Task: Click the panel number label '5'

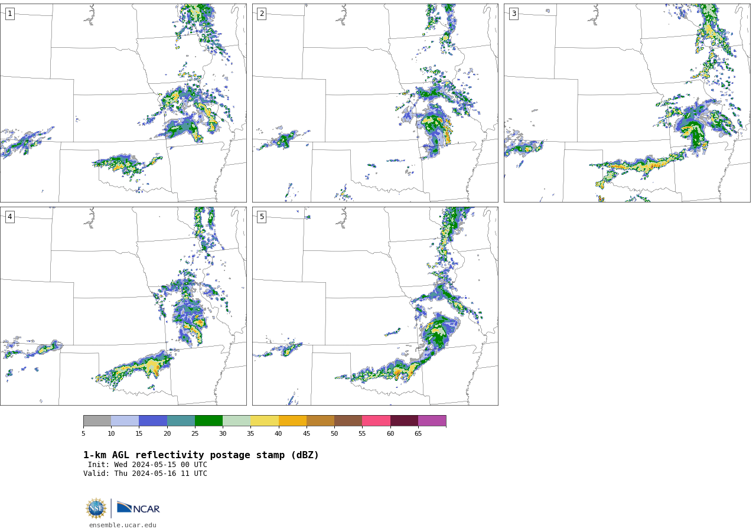Action: 262,217
